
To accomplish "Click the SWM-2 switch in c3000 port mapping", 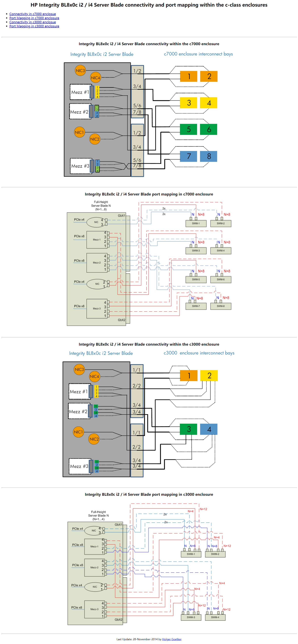I will (x=215, y=554).
